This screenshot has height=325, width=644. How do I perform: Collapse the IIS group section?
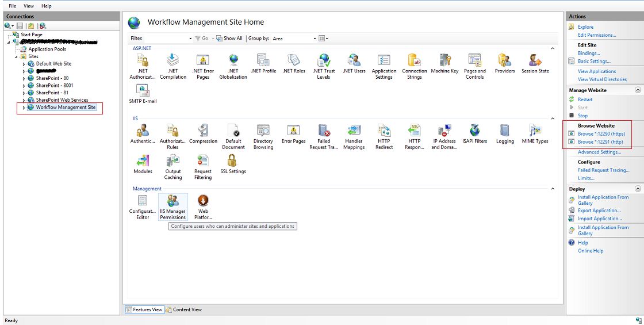coord(553,118)
